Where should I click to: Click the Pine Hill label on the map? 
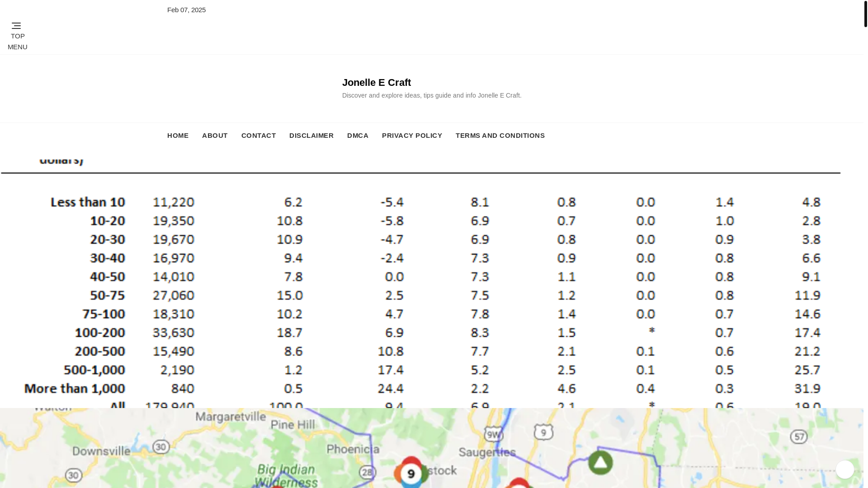tap(292, 425)
